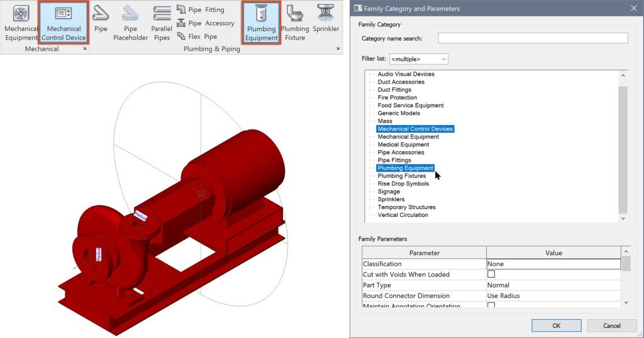
Task: Expand Plumbing & Piping panel launcher arrow
Action: pyautogui.click(x=339, y=48)
